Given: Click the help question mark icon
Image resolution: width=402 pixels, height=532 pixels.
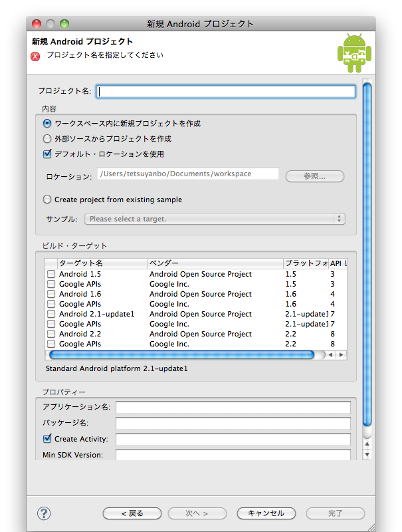Looking at the screenshot, I should [x=44, y=513].
